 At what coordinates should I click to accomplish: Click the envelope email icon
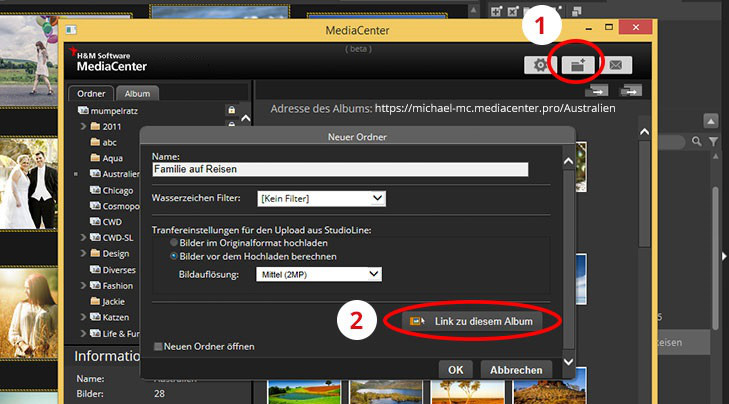616,65
